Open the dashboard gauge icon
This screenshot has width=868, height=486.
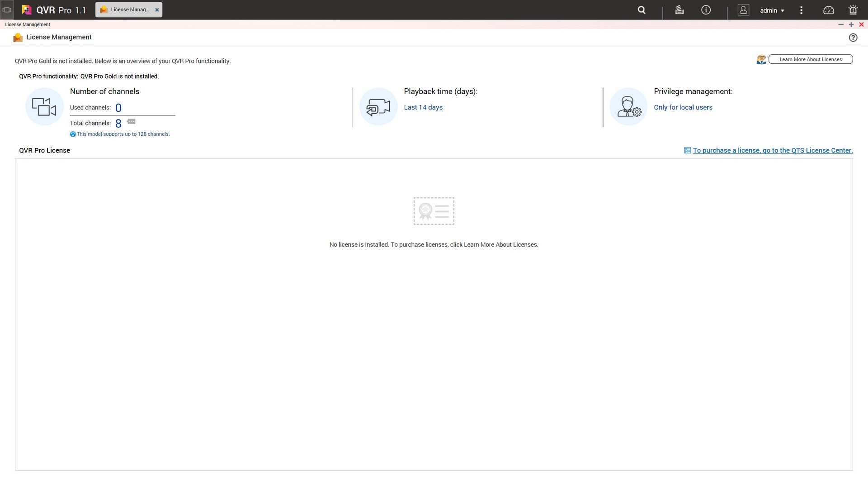click(x=828, y=10)
